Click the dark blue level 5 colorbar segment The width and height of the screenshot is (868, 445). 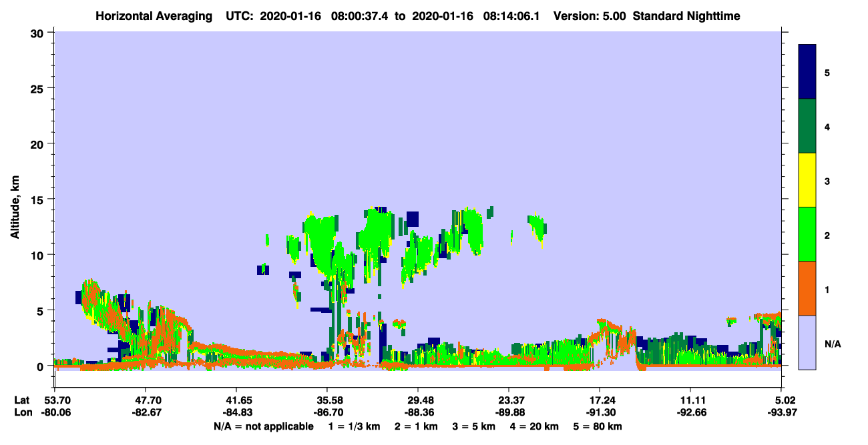(x=807, y=72)
